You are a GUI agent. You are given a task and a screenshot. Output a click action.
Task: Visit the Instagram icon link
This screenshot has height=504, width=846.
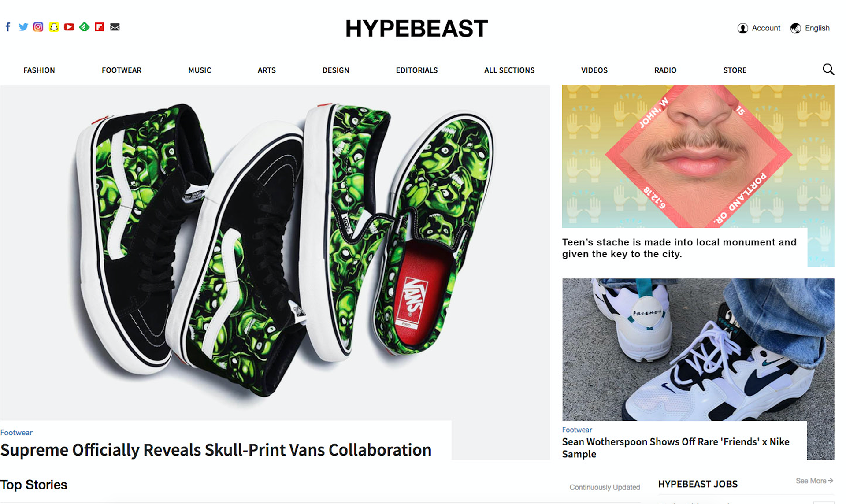pos(38,27)
